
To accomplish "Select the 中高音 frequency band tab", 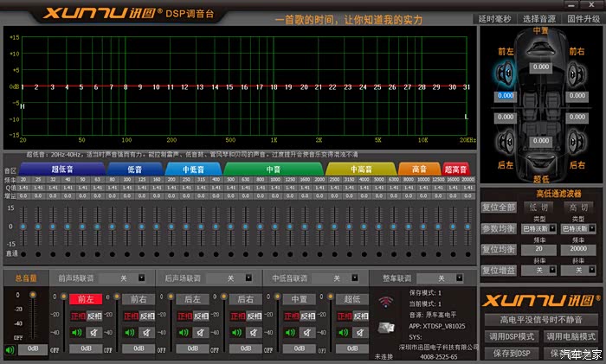I will [361, 169].
